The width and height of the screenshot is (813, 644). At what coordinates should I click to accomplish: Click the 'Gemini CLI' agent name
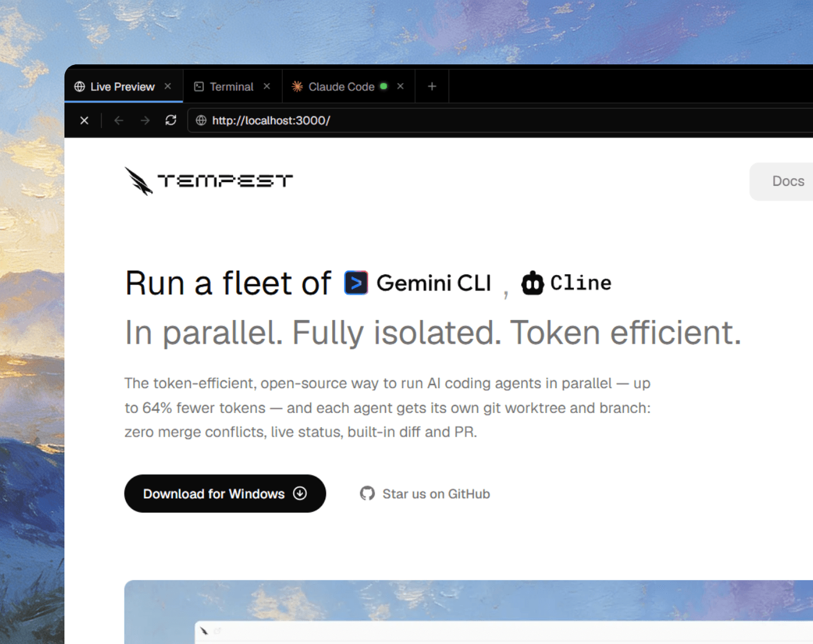[434, 283]
